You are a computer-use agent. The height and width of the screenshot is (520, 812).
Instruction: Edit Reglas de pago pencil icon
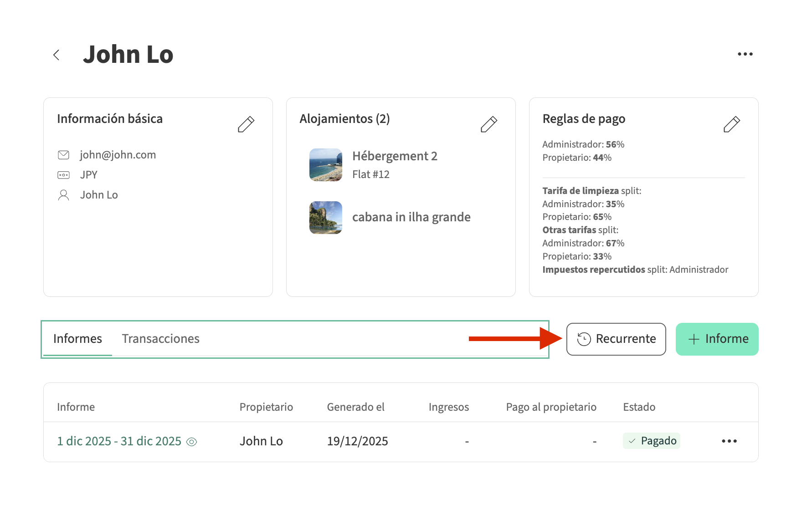(x=731, y=124)
